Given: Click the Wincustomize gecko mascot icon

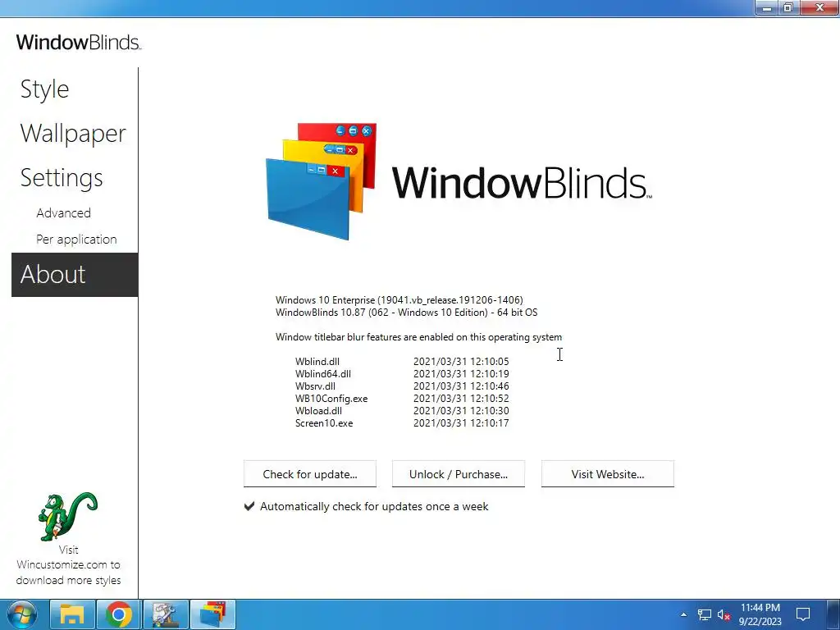Looking at the screenshot, I should tap(68, 517).
